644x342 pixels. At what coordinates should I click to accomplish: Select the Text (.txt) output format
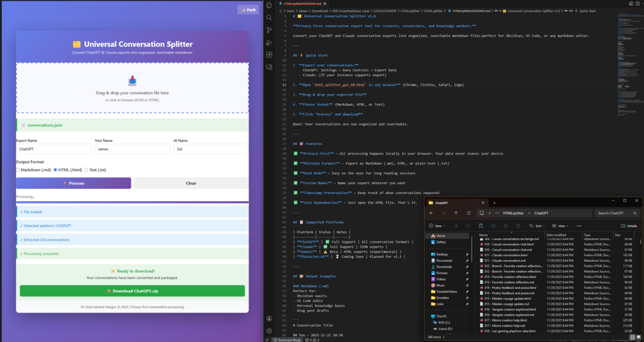(87, 170)
